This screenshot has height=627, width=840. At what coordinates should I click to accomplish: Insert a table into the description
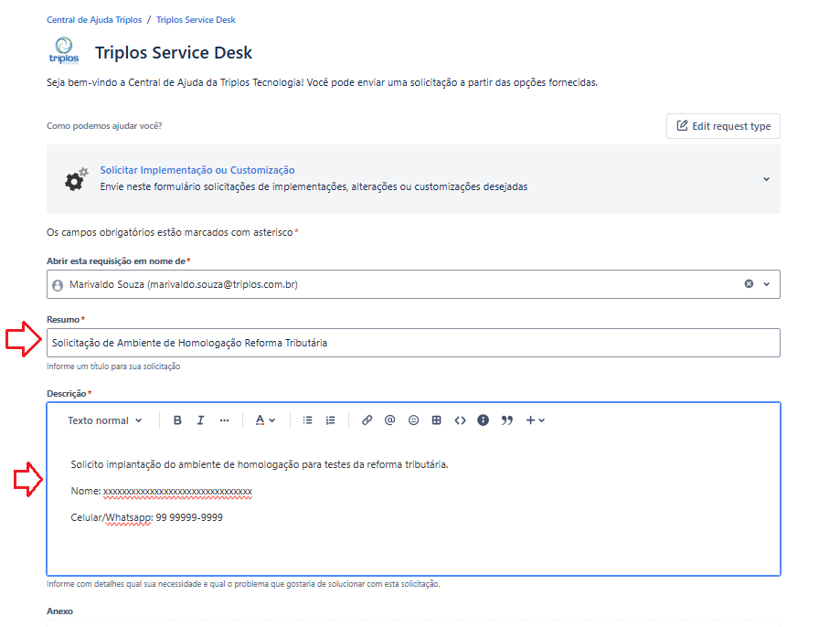pos(437,420)
